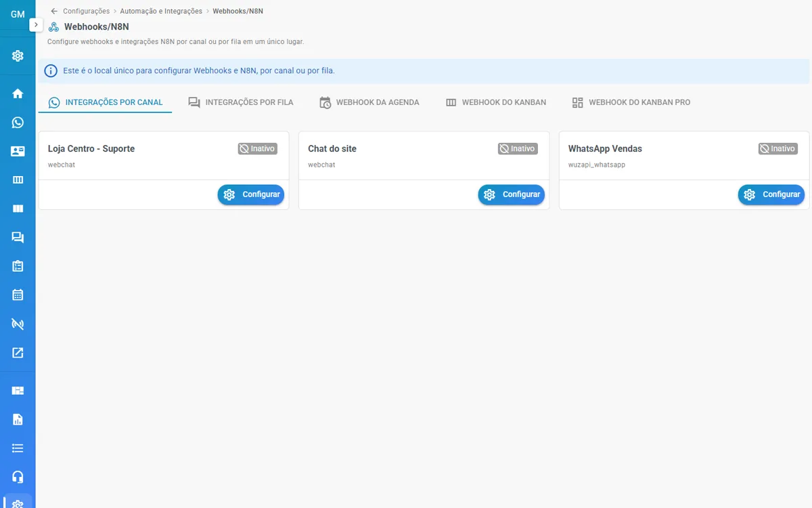
Task: Go to the Home sidebar icon
Action: click(18, 93)
